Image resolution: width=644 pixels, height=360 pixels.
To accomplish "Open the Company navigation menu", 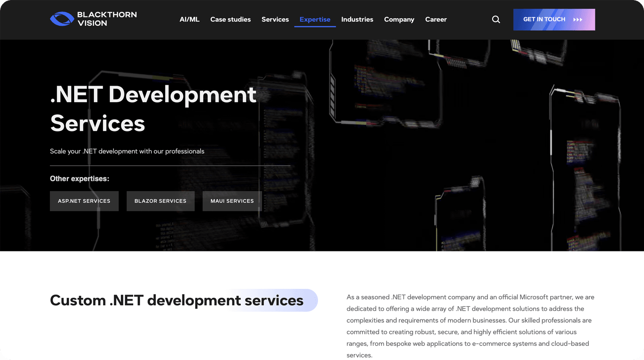I will pos(399,19).
